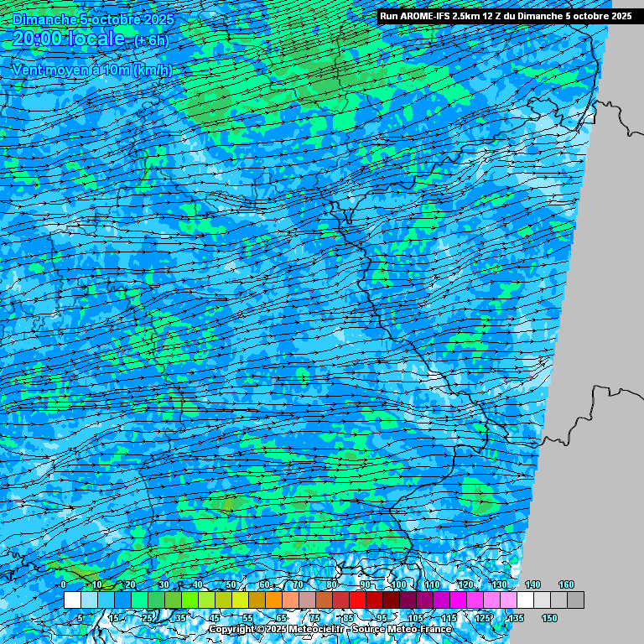
Task: Click the salmon 70 km/h legend swatch
Action: click(290, 600)
